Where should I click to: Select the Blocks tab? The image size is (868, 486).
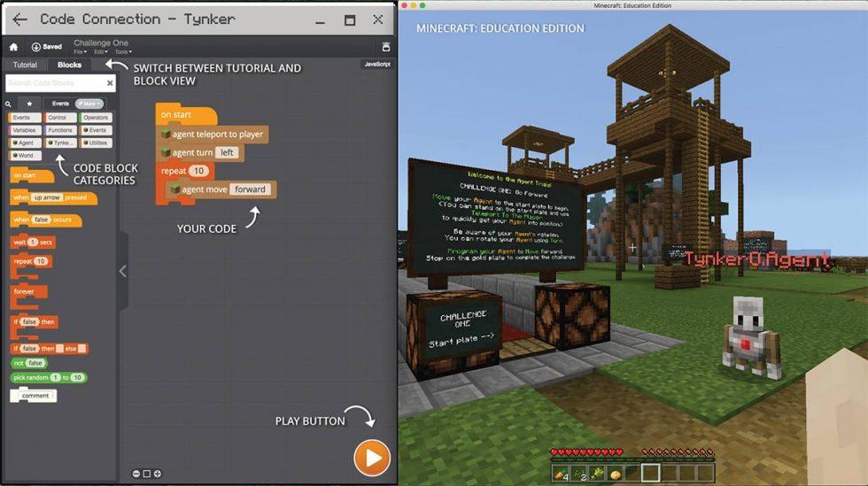point(69,65)
